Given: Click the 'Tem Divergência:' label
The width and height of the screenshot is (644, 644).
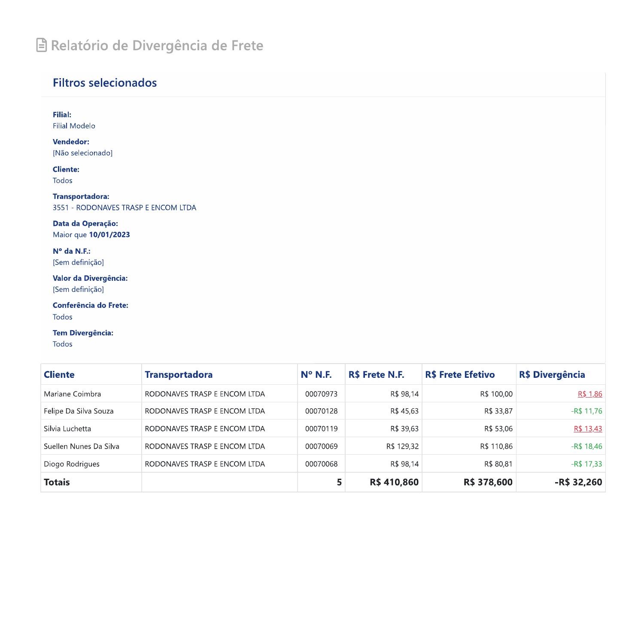Looking at the screenshot, I should 83,333.
